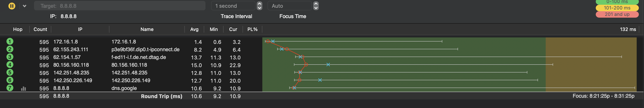Sort by the PL% column header
The width and height of the screenshot is (644, 108).
[252, 29]
